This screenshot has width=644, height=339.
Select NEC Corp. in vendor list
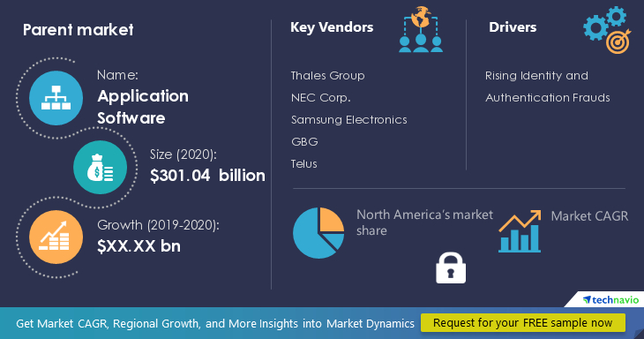tap(321, 98)
